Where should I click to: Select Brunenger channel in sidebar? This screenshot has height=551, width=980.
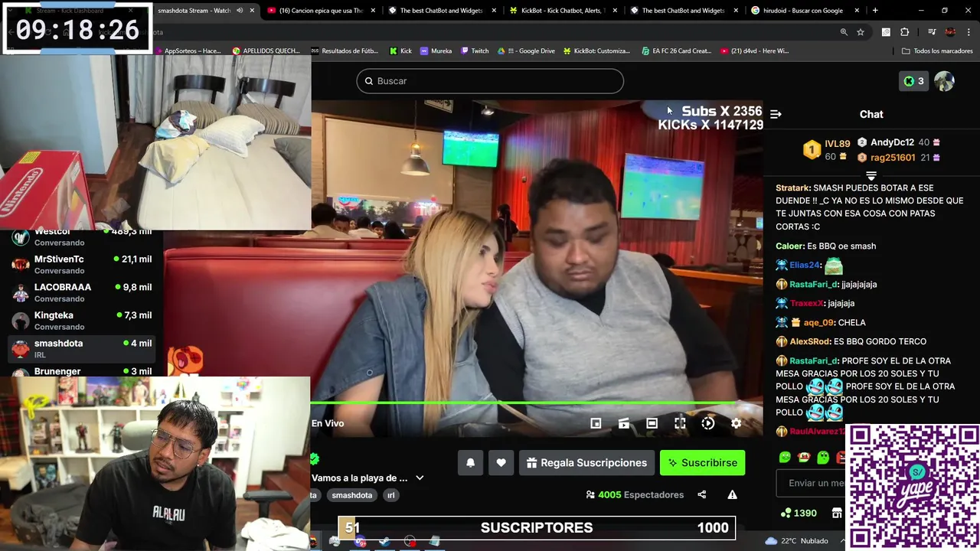pyautogui.click(x=81, y=371)
